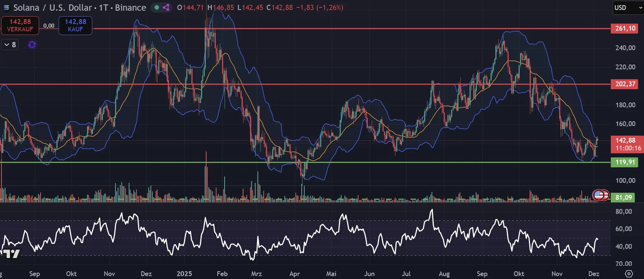Open the USD currency dropdown
644x279 pixels.
pos(628,8)
